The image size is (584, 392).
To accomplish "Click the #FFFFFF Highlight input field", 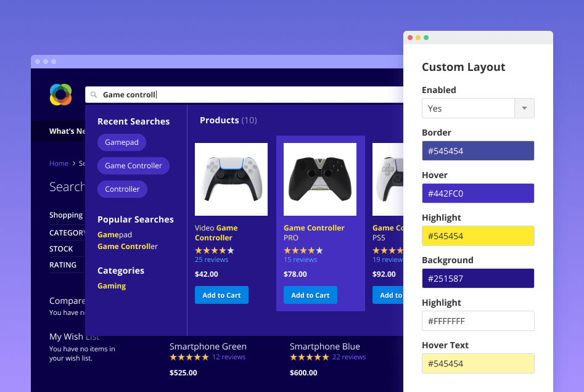I will pos(478,321).
